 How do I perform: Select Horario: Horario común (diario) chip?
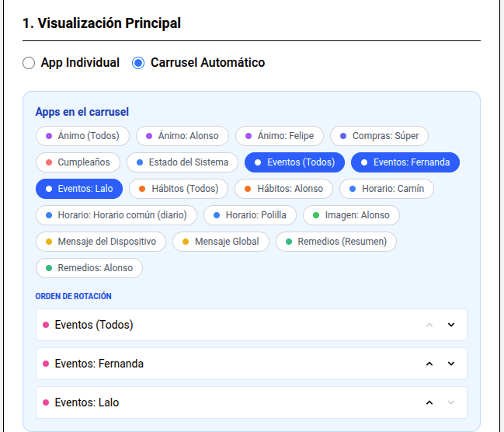[116, 215]
